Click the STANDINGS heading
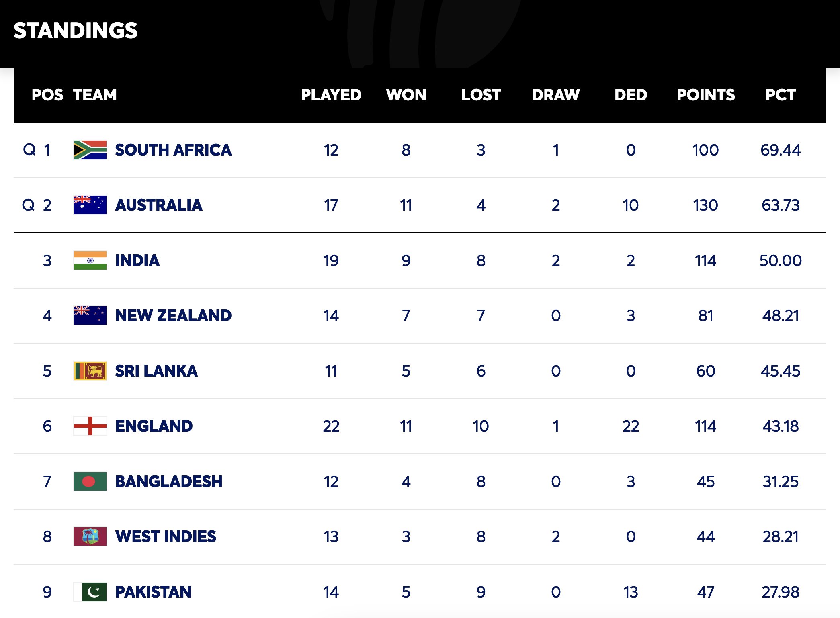Image resolution: width=840 pixels, height=618 pixels. pyautogui.click(x=76, y=31)
